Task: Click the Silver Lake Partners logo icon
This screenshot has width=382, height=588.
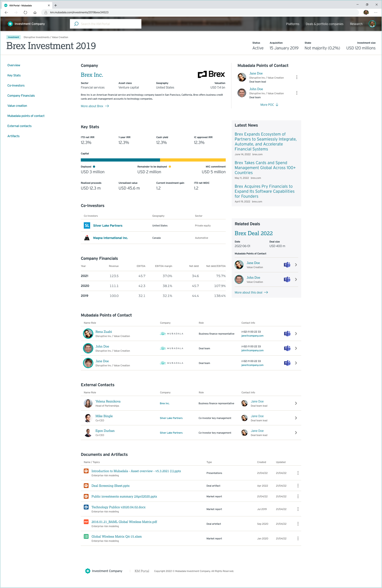Action: click(87, 225)
